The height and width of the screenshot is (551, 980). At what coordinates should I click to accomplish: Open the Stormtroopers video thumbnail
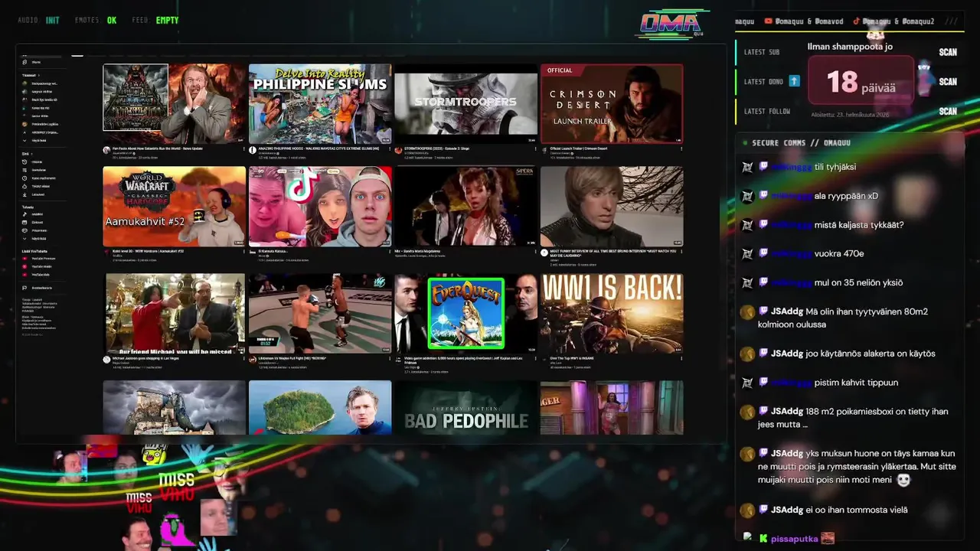(x=465, y=103)
